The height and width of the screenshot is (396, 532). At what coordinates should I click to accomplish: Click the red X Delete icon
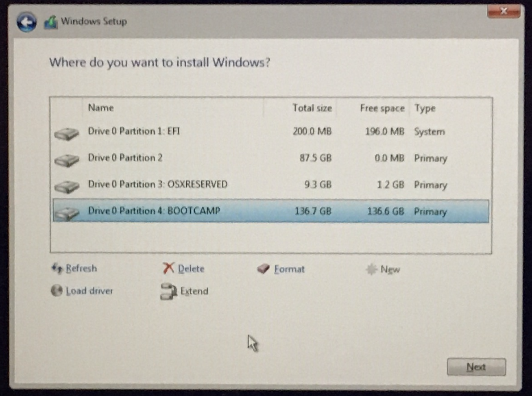pos(168,268)
